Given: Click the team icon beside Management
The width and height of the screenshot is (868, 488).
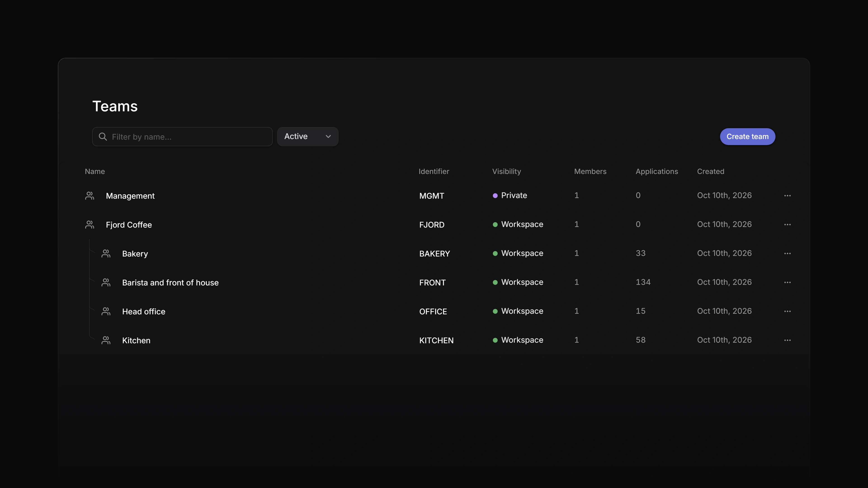Looking at the screenshot, I should coord(90,196).
